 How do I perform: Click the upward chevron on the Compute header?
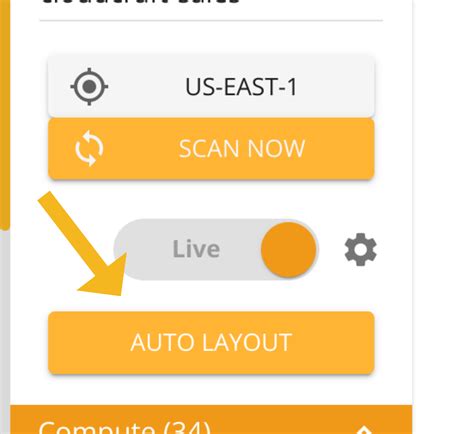[x=364, y=429]
